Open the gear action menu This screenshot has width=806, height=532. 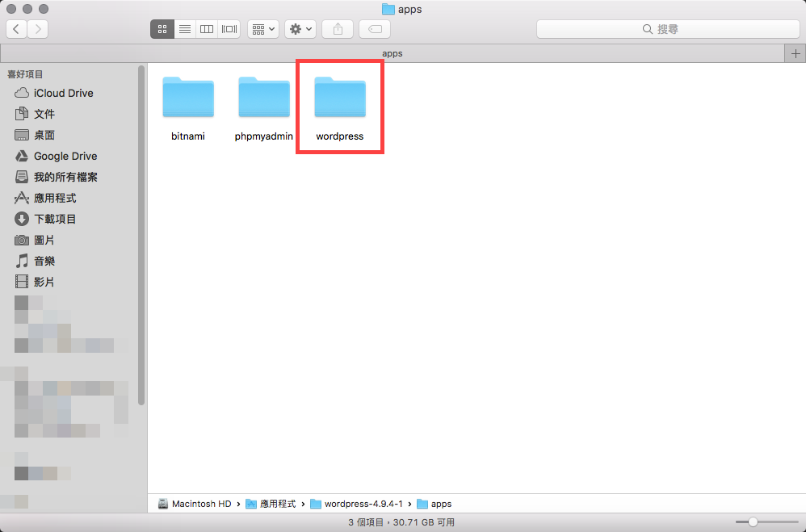(x=300, y=29)
